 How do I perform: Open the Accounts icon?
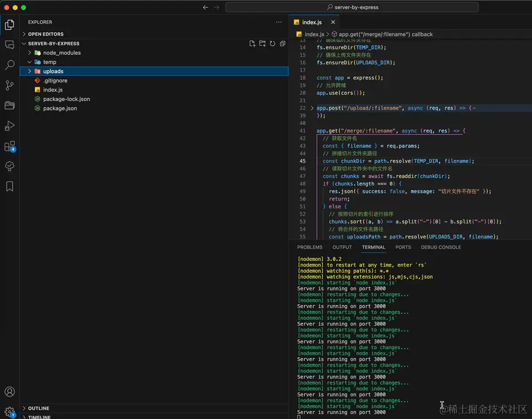coord(9,391)
